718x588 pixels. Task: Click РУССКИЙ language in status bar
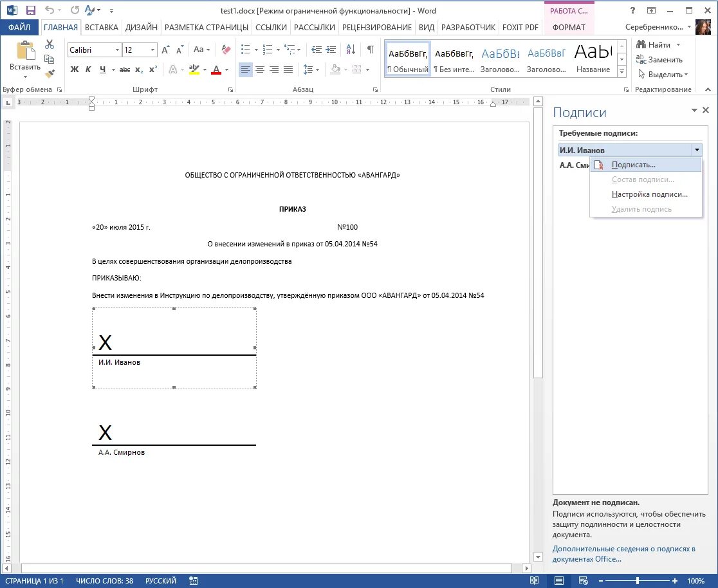pos(161,581)
